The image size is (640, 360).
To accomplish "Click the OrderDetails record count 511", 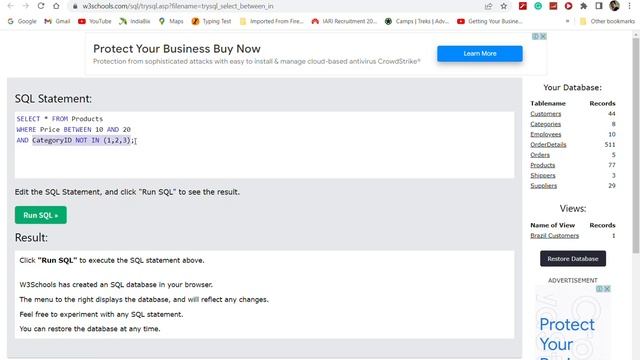I will 610,144.
